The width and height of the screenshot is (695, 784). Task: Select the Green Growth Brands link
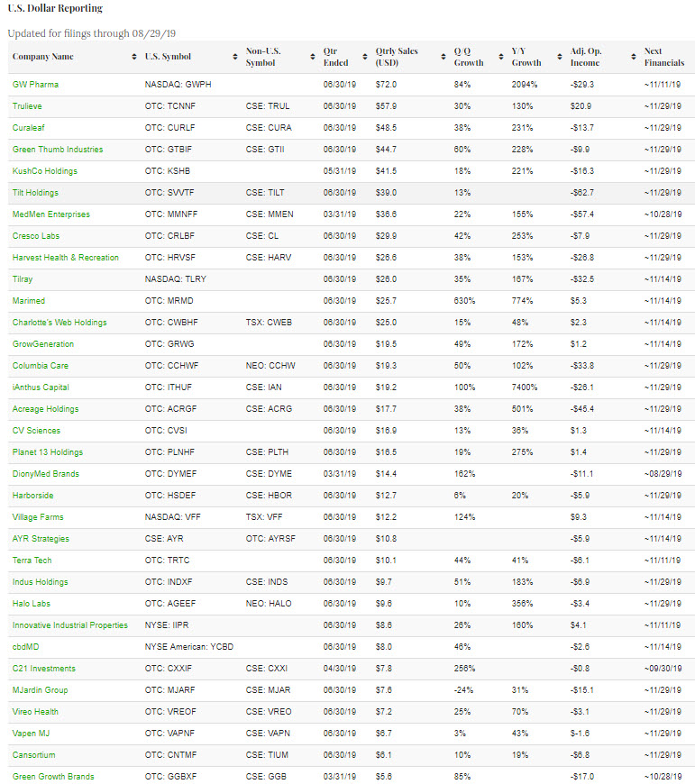[x=53, y=777]
